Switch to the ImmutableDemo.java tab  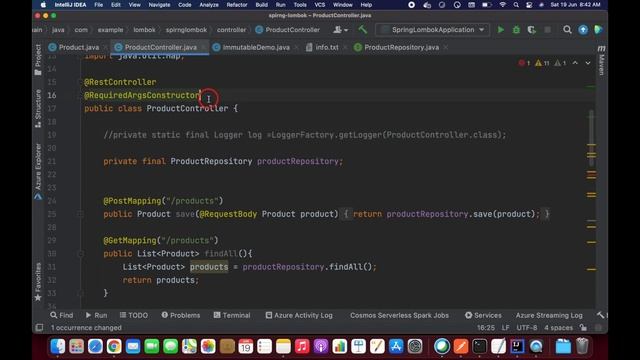pyautogui.click(x=256, y=47)
